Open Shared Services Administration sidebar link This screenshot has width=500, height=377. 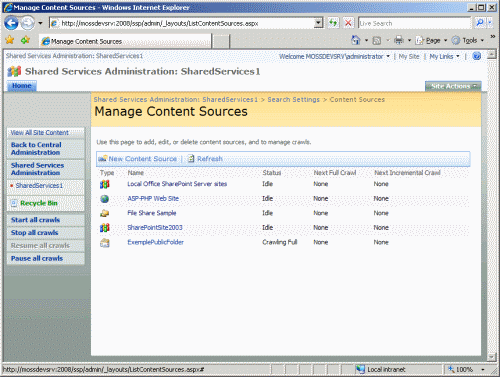point(37,169)
